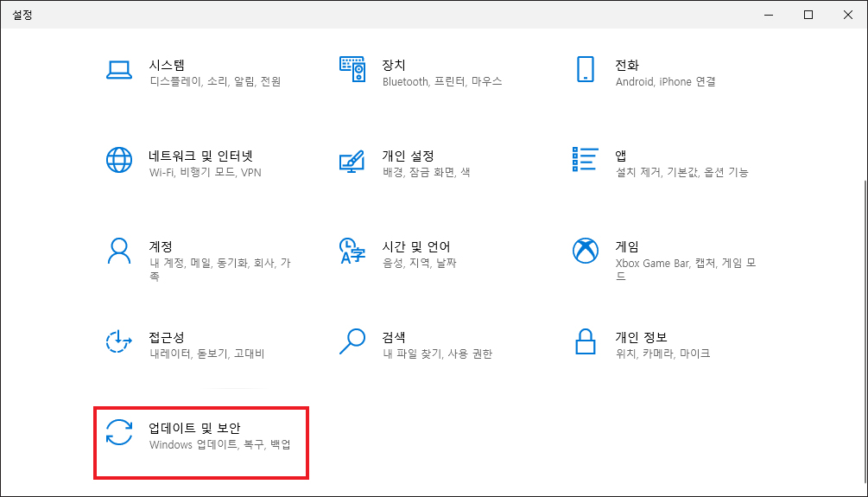Click the 계정 person icon
Viewport: 868px width, 497px height.
coord(119,251)
